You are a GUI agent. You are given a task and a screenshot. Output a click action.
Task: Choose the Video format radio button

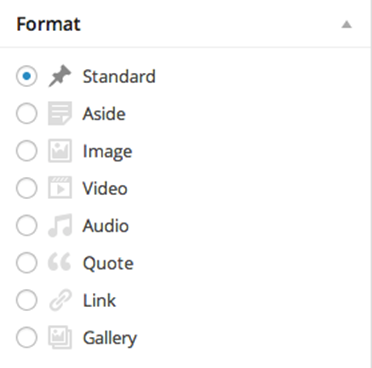click(x=27, y=188)
